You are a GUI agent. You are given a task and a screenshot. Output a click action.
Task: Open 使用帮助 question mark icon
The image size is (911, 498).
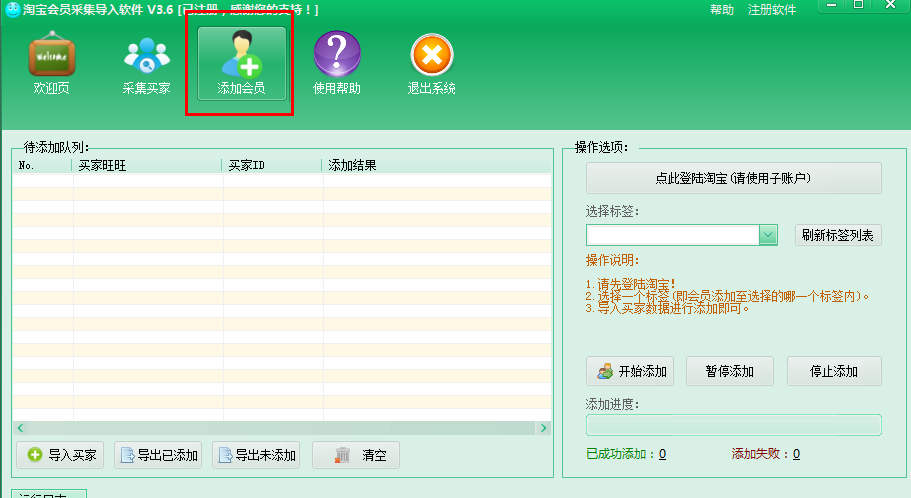[337, 63]
